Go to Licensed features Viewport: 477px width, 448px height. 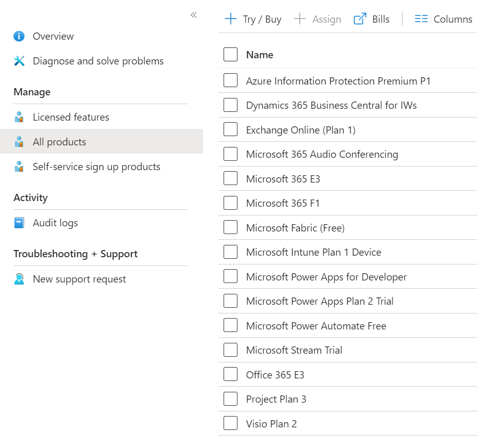point(71,117)
